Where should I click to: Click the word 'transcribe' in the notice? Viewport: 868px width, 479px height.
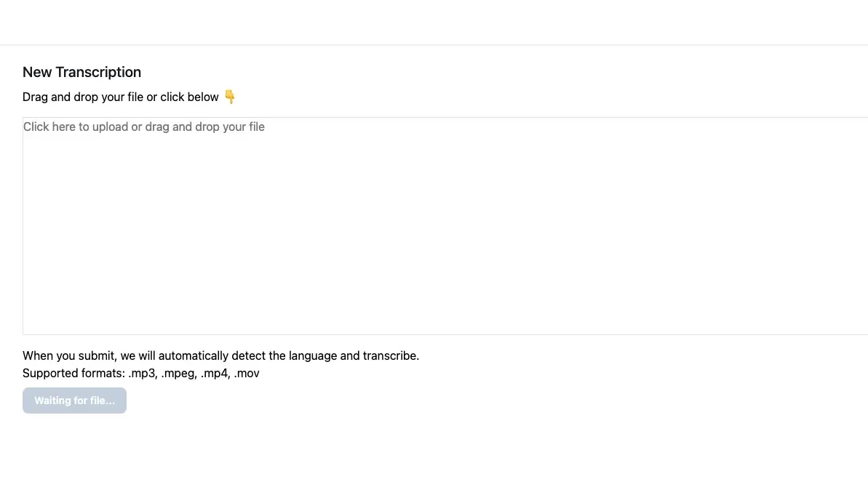391,355
